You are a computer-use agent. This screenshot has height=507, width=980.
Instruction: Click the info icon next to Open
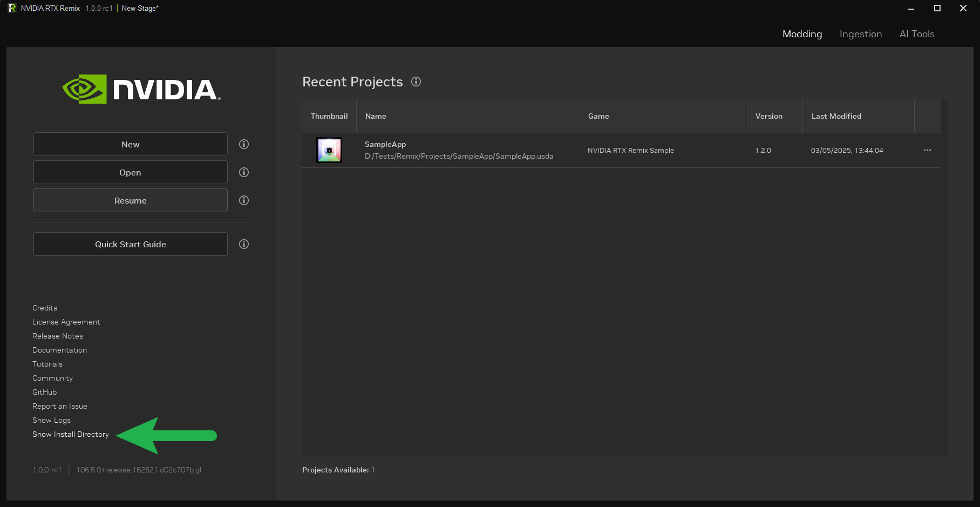pyautogui.click(x=243, y=172)
